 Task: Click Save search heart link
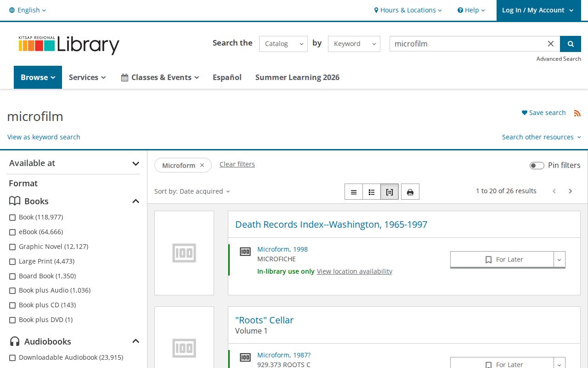tap(543, 113)
